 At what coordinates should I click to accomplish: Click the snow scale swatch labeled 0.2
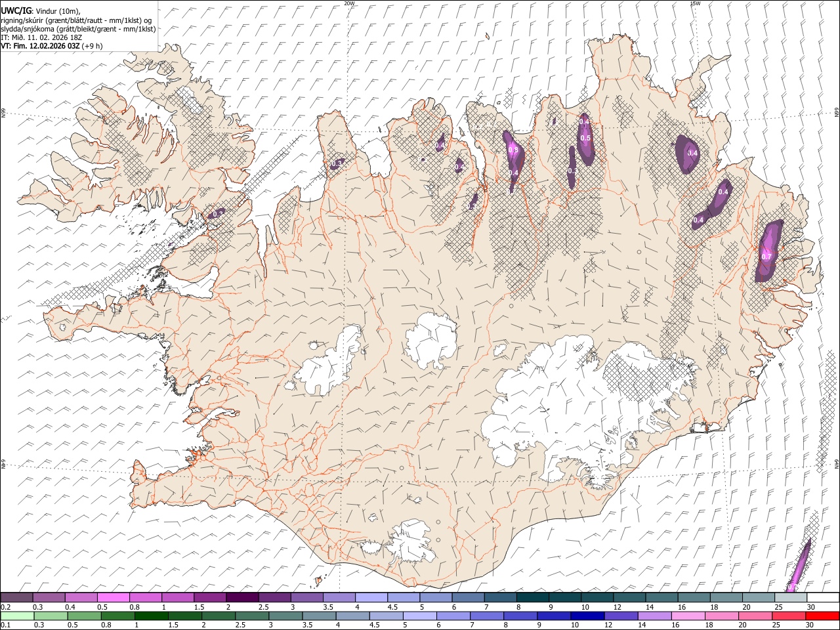(16, 597)
